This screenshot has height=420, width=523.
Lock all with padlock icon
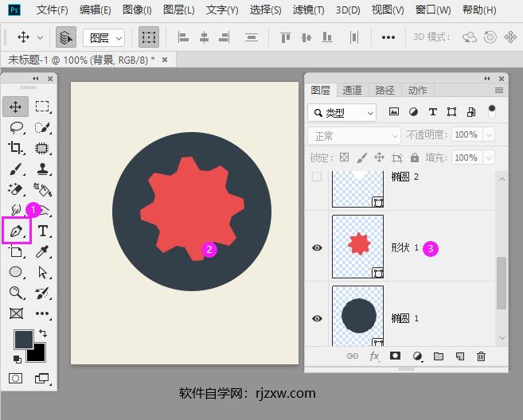click(x=415, y=157)
